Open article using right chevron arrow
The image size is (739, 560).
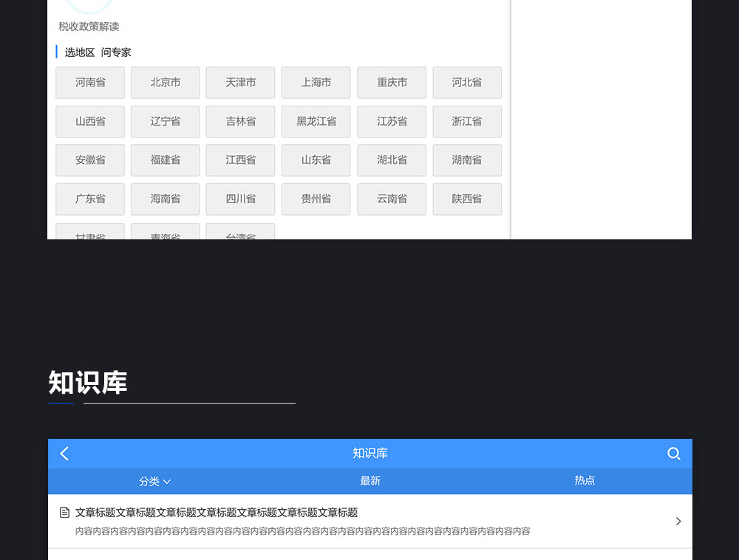(x=678, y=522)
